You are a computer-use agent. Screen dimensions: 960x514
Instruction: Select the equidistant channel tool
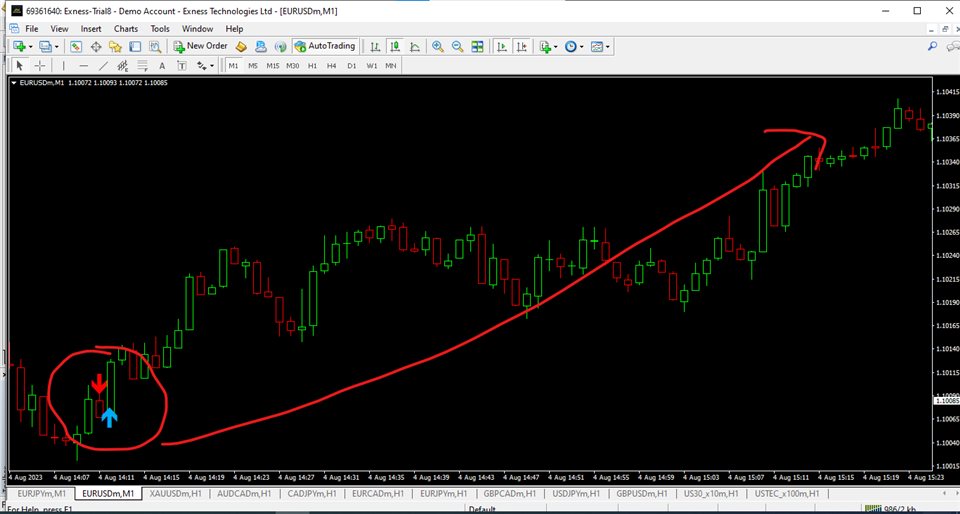[x=122, y=65]
